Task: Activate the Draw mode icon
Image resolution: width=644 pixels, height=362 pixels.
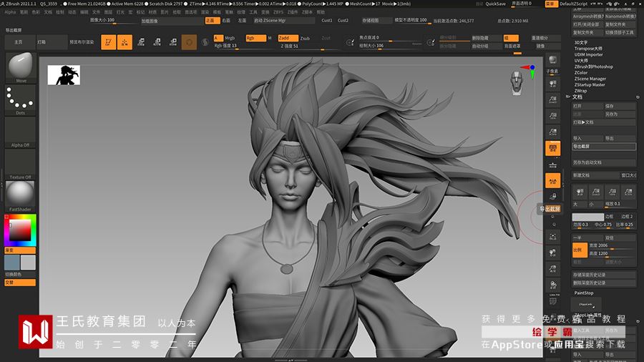Action: (125, 43)
